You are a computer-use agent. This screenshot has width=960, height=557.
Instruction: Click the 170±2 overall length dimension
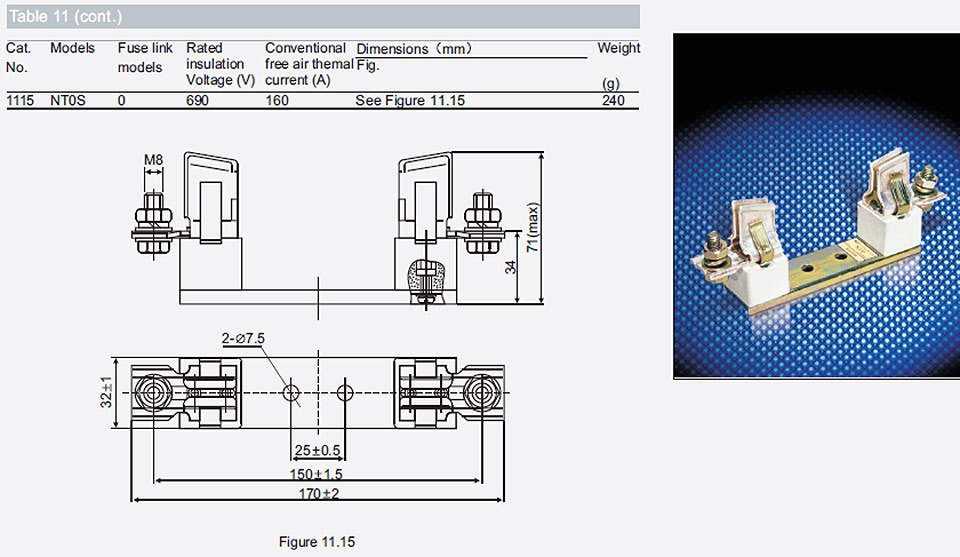[x=319, y=493]
